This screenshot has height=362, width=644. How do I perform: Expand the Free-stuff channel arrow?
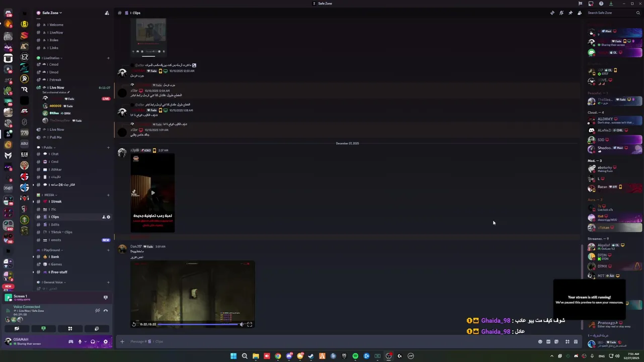(34, 272)
